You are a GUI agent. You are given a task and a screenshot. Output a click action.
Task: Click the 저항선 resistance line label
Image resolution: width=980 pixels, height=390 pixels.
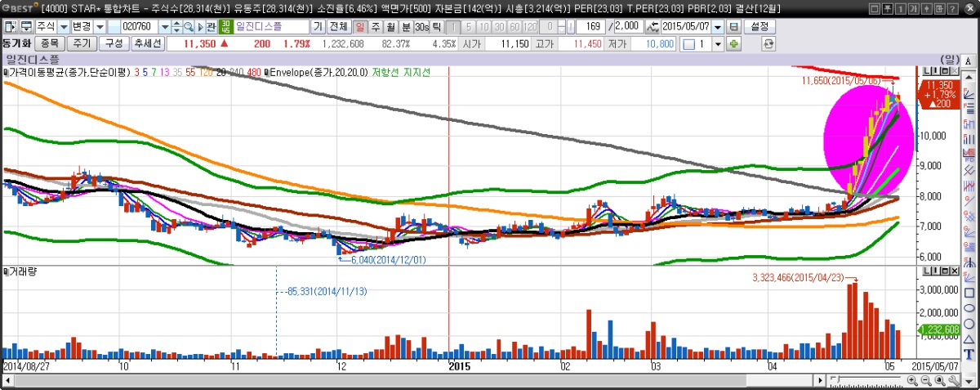click(387, 72)
